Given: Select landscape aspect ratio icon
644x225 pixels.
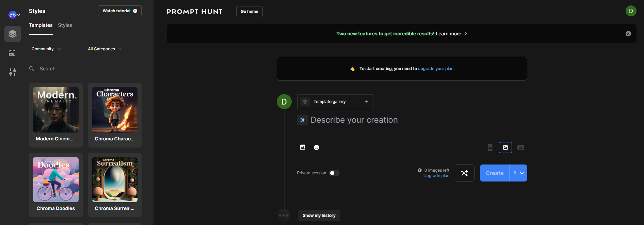Looking at the screenshot, I should click(x=521, y=148).
